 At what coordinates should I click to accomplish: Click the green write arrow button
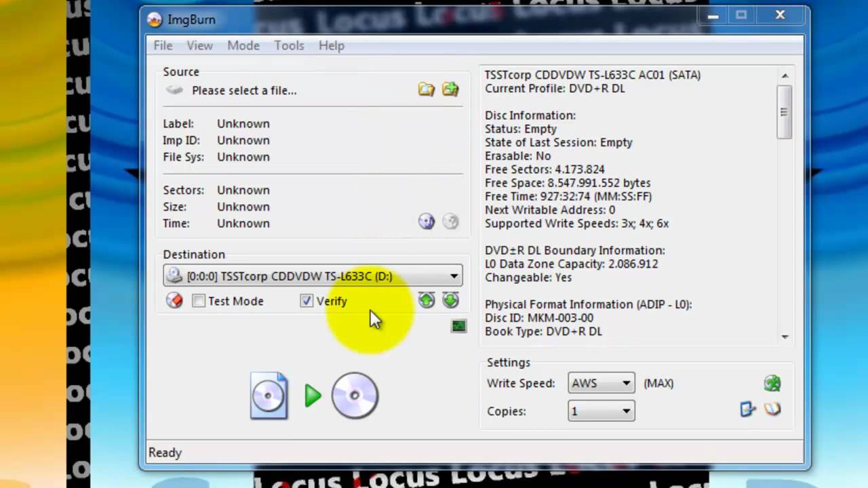click(313, 396)
